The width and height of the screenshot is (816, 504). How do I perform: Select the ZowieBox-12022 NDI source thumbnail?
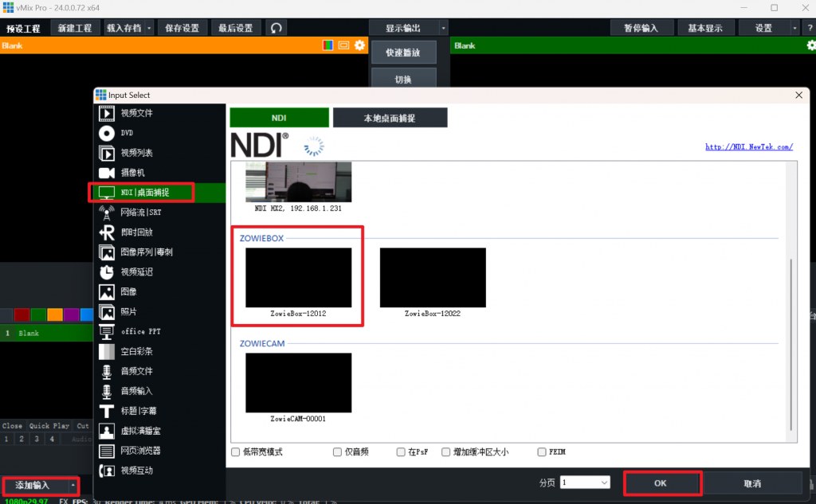(433, 278)
